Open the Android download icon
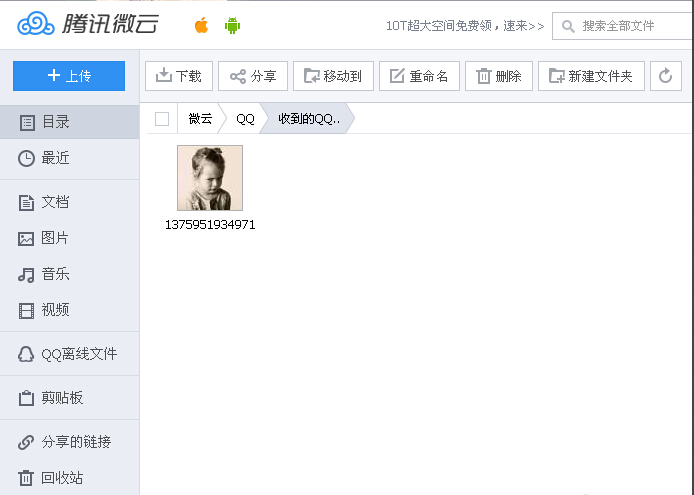The width and height of the screenshot is (694, 495). click(x=232, y=25)
